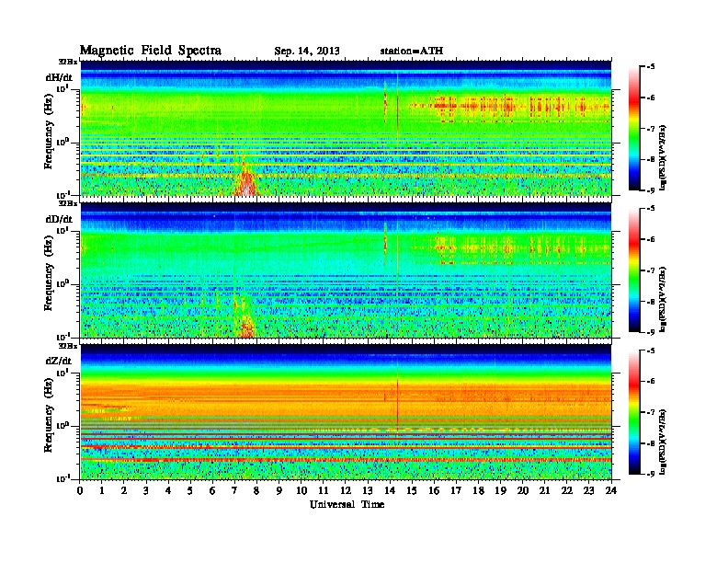Click hour 14 tick label on time axis

pyautogui.click(x=390, y=491)
